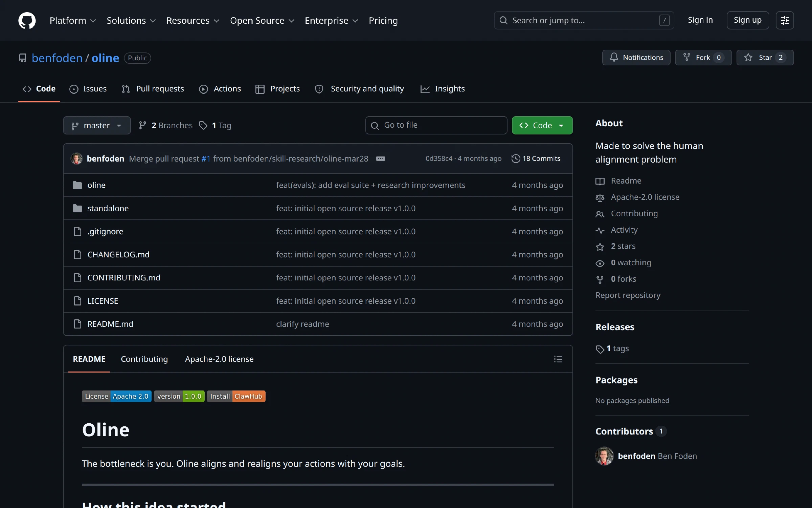The image size is (812, 508).
Task: Open the 18 Commits history
Action: pos(536,158)
